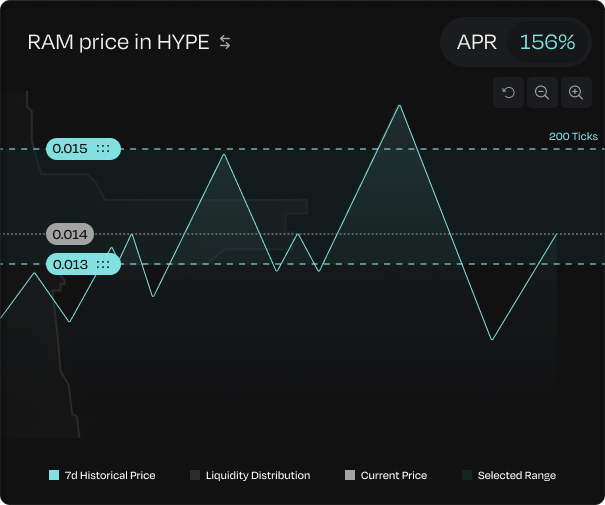605x505 pixels.
Task: Click the swap icon beside RAM price in HYPE
Action: coord(225,43)
